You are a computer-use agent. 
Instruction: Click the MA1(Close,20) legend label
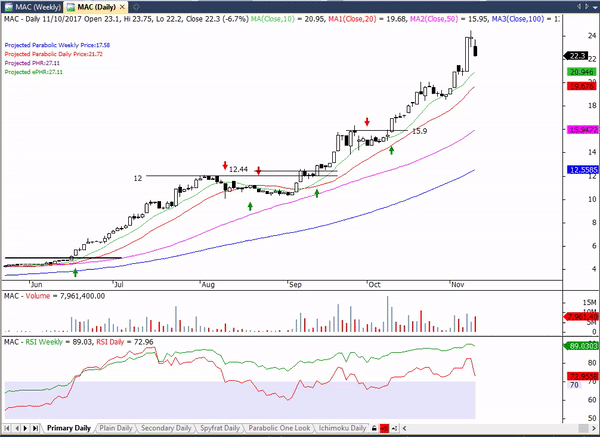[x=352, y=19]
